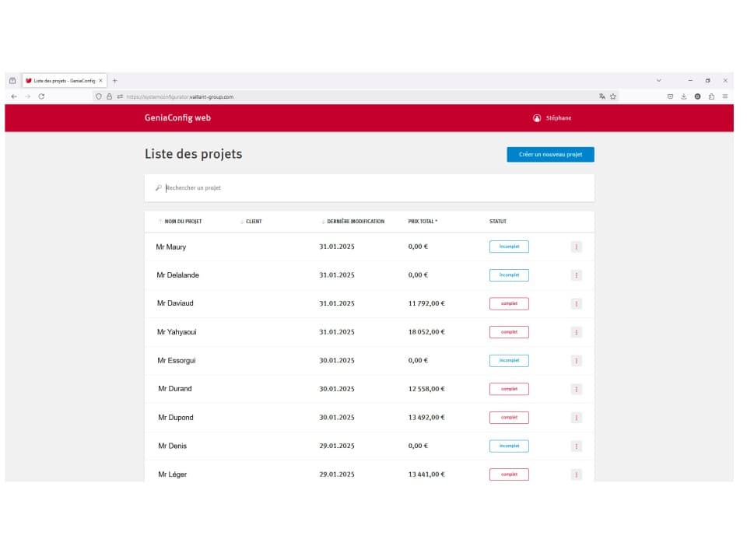Click the incomplet status of Mr Delalande
The height and width of the screenshot is (560, 747).
pyautogui.click(x=509, y=275)
